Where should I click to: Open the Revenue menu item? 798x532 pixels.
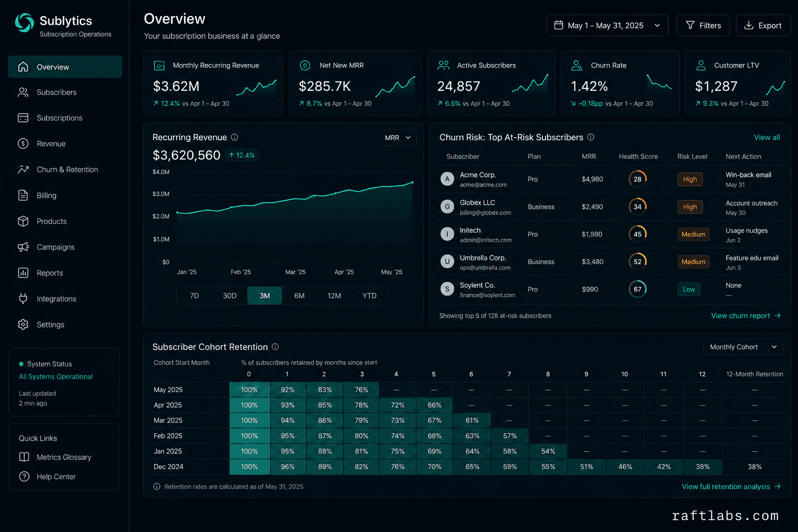pos(65,144)
